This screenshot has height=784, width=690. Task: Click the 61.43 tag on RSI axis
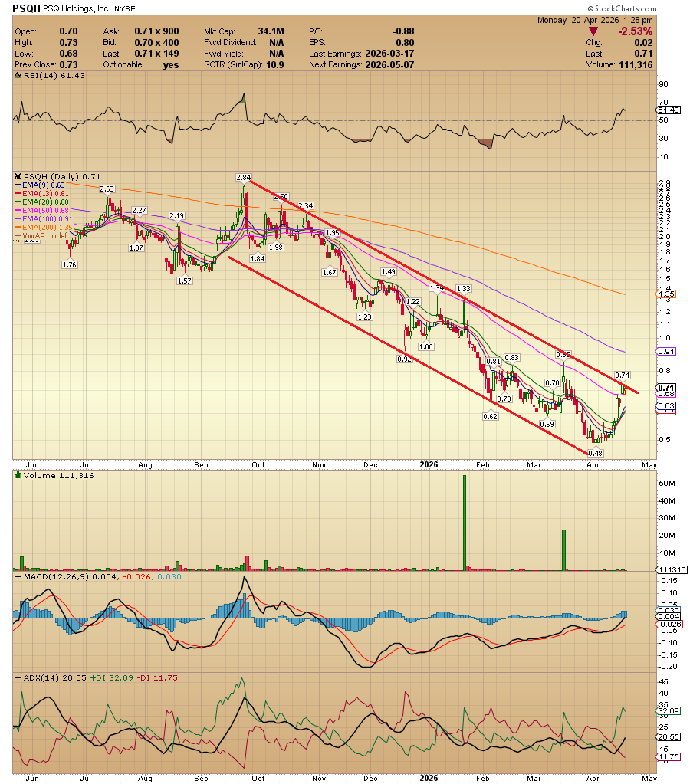(669, 110)
